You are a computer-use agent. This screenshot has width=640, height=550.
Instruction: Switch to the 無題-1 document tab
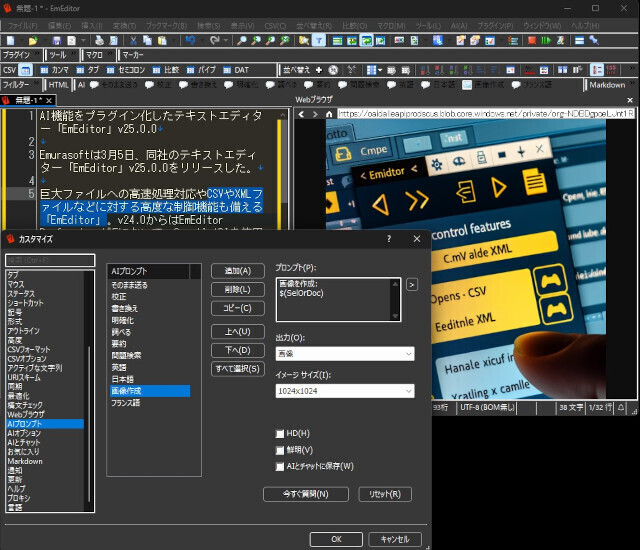click(x=27, y=100)
